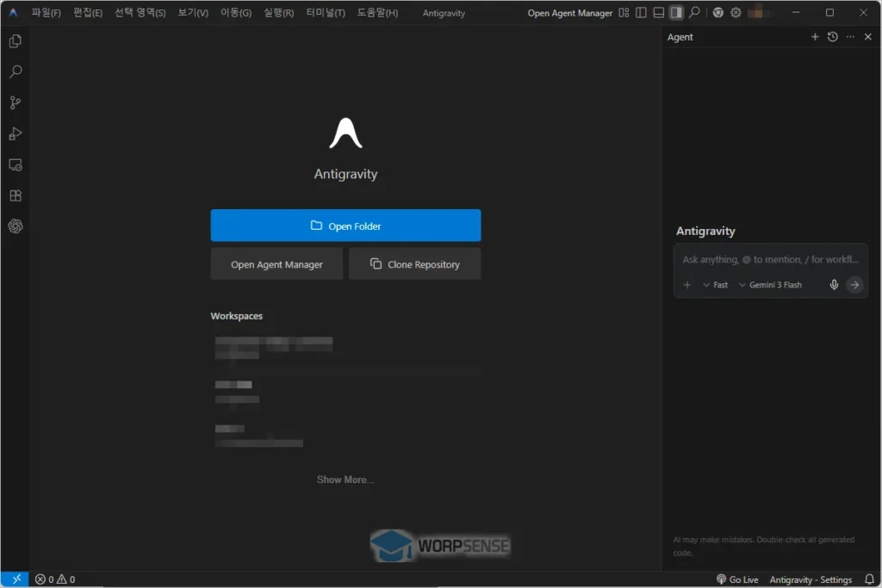Click the Show More... link
Viewport: 882px width, 588px height.
pyautogui.click(x=345, y=480)
